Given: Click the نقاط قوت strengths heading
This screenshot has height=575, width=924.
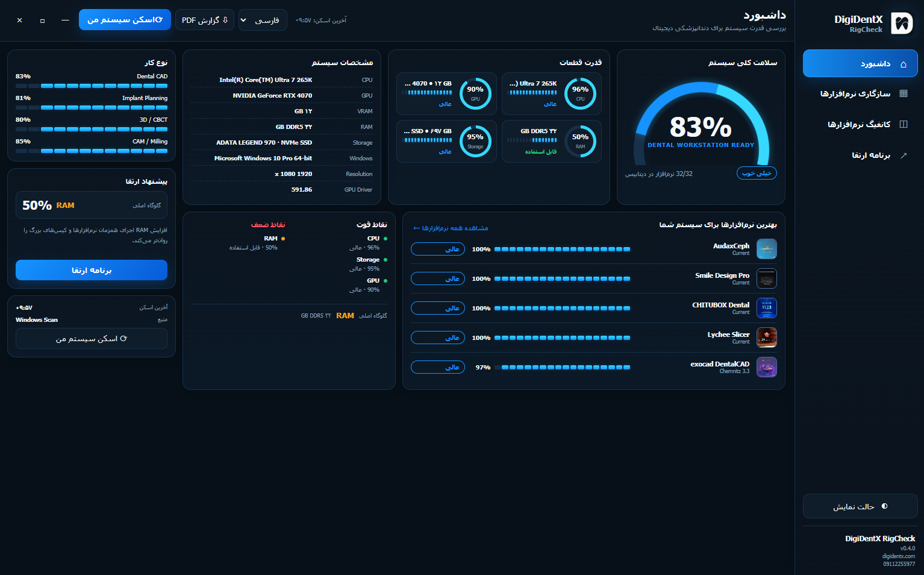Looking at the screenshot, I should click(x=372, y=225).
